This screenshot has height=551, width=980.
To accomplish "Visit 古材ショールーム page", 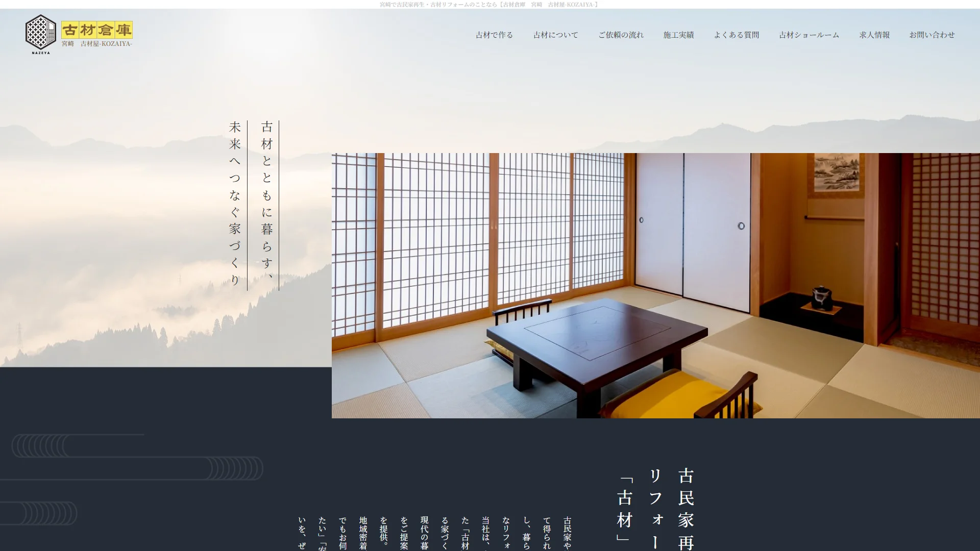I will pos(808,35).
